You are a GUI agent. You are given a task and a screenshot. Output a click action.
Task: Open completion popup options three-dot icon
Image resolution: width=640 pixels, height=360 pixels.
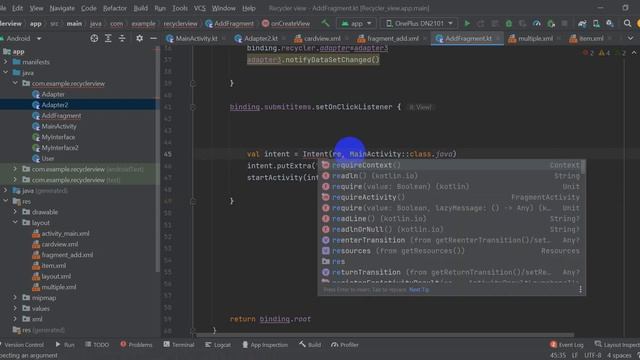pos(580,290)
